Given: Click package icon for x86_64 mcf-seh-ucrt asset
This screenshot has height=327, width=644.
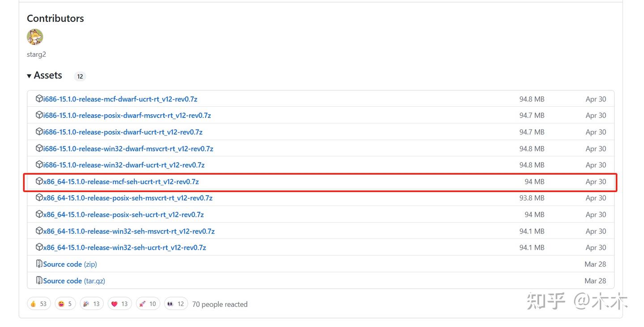Looking at the screenshot, I should (39, 181).
